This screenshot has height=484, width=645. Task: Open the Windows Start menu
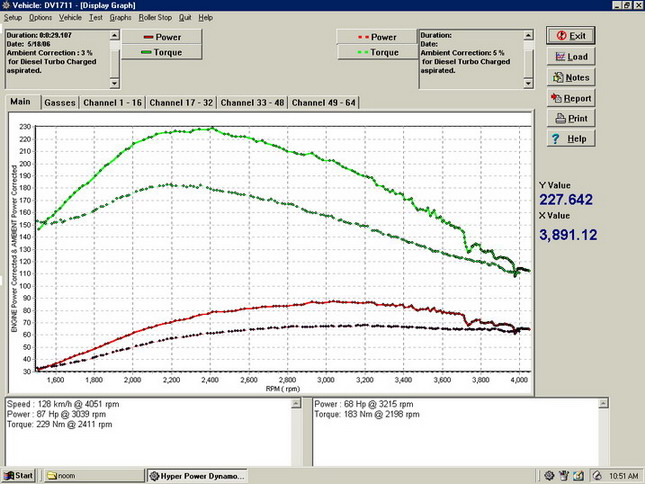click(x=18, y=475)
